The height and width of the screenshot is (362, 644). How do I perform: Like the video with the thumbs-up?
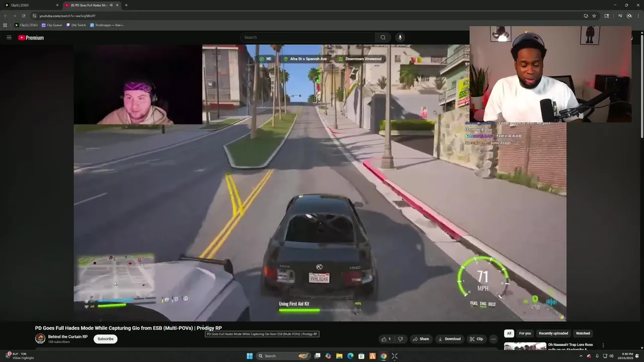pyautogui.click(x=386, y=339)
